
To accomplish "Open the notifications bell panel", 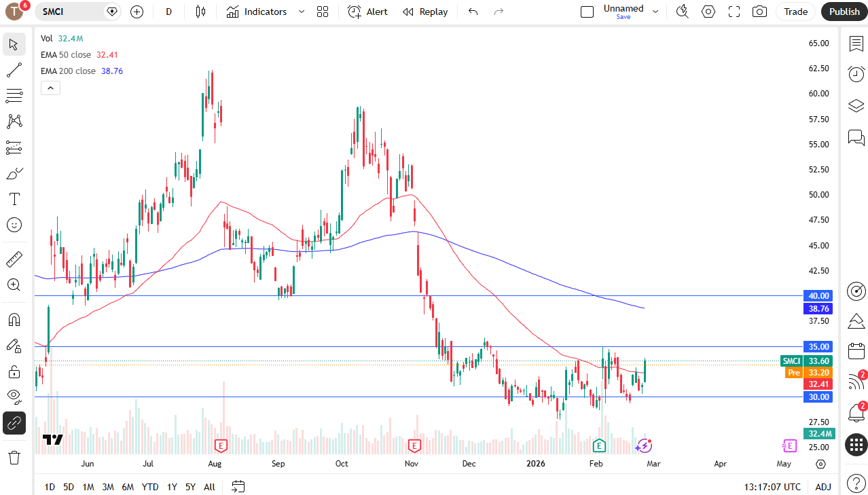I will [856, 412].
